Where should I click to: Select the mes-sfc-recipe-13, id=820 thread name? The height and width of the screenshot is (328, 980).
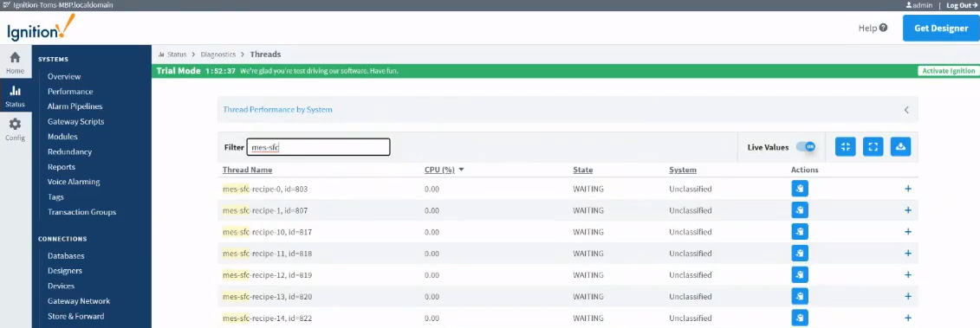click(267, 296)
